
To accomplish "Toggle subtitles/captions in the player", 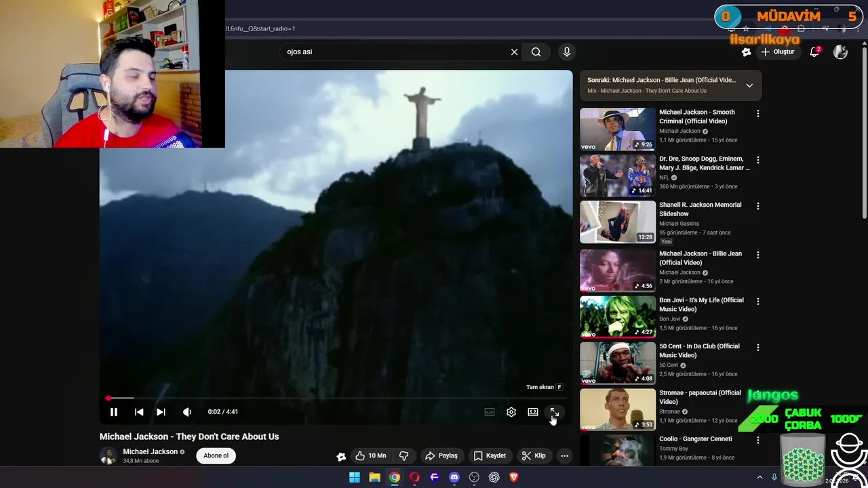I will 490,412.
